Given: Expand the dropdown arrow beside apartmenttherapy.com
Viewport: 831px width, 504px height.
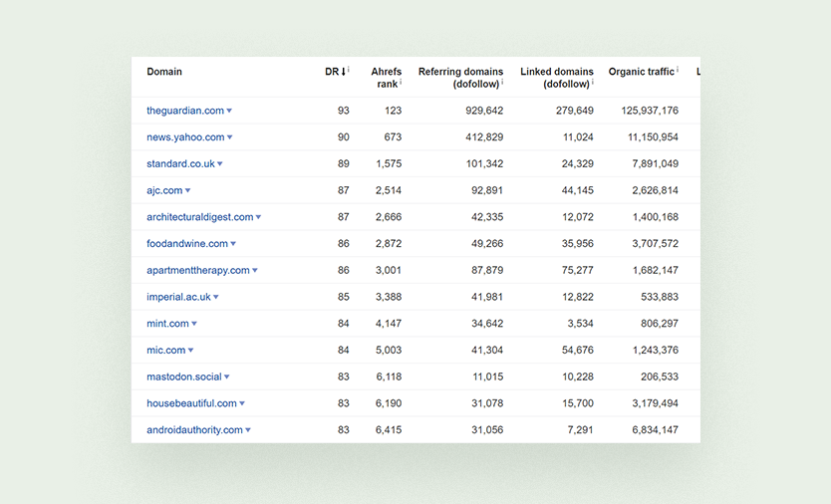Looking at the screenshot, I should tap(255, 270).
